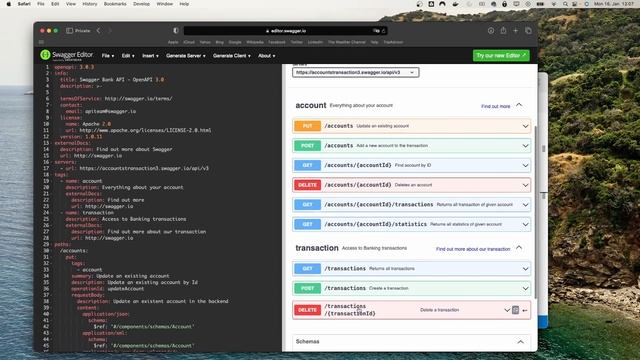This screenshot has height=360, width=640.
Task: Open Safari's Develop menu
Action: [x=141, y=4]
